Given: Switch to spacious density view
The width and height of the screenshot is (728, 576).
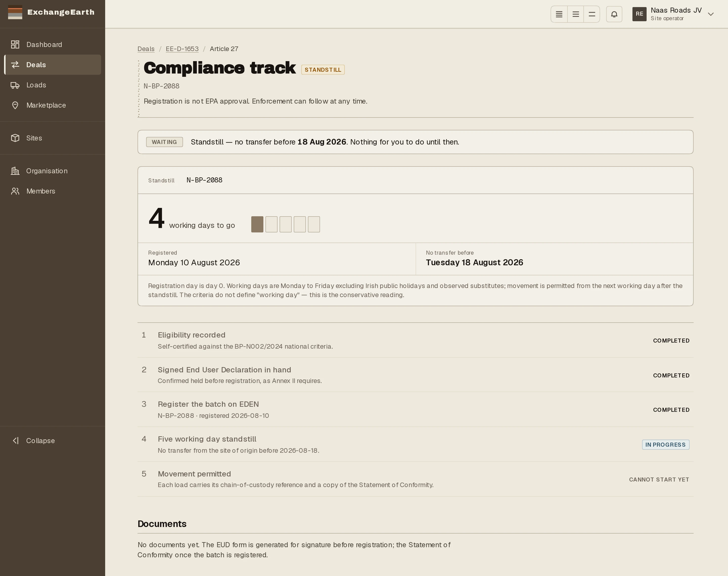Looking at the screenshot, I should click(x=592, y=14).
